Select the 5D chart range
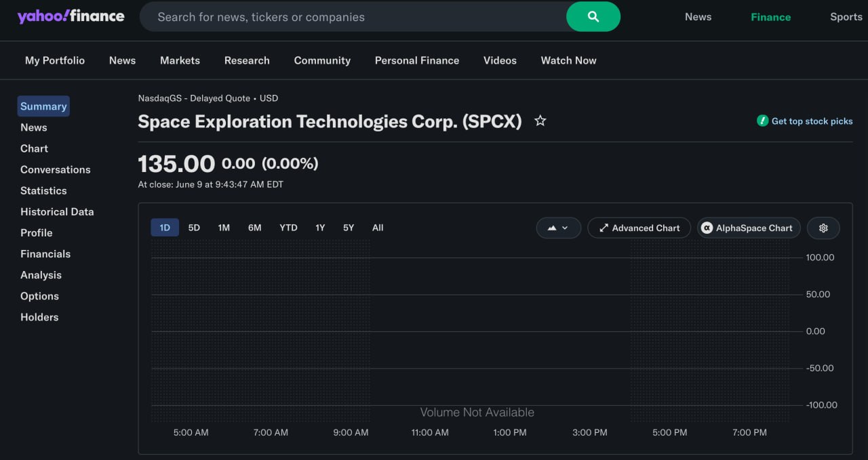The image size is (868, 460). point(194,228)
